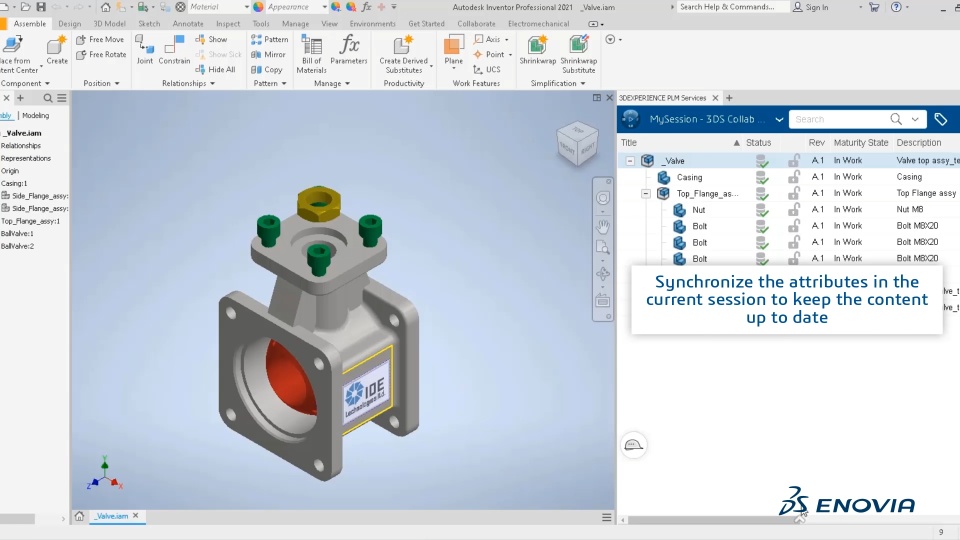Viewport: 960px width, 540px height.
Task: Add a new PLM panel tab
Action: 729,98
